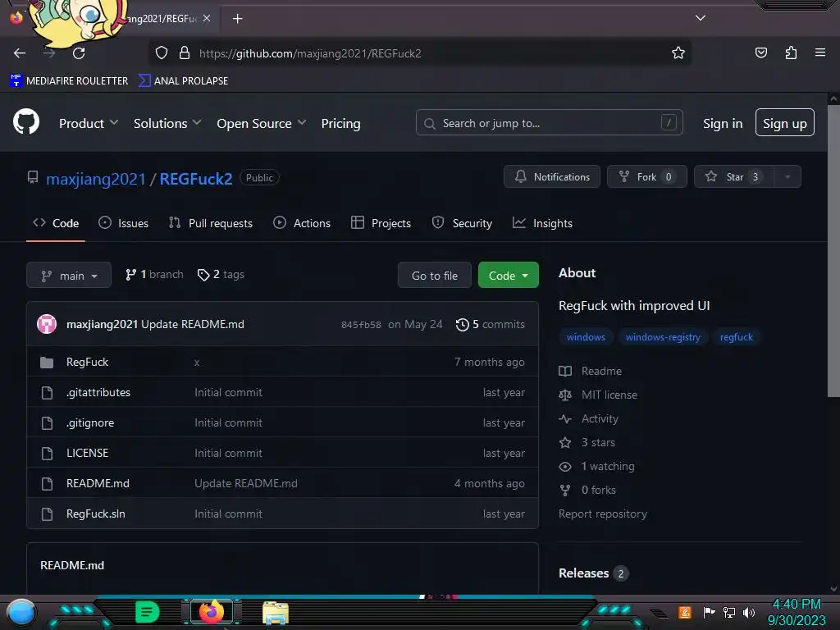Close the REGFuck2 browser tab
The height and width of the screenshot is (630, 840).
coord(207,18)
